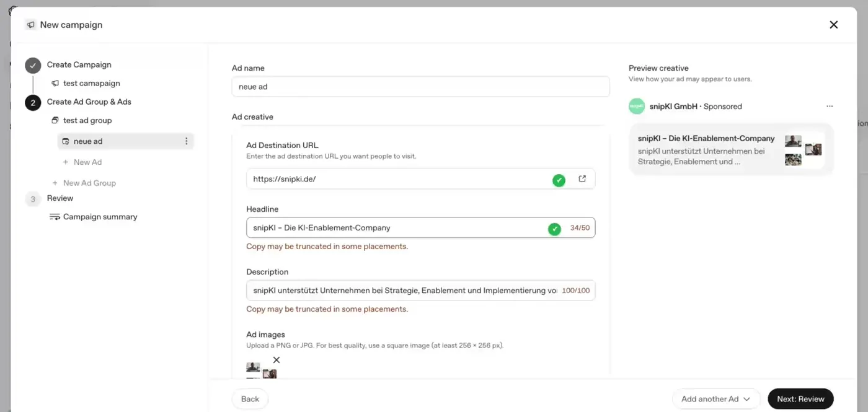Click the green check in URL field

559,180
